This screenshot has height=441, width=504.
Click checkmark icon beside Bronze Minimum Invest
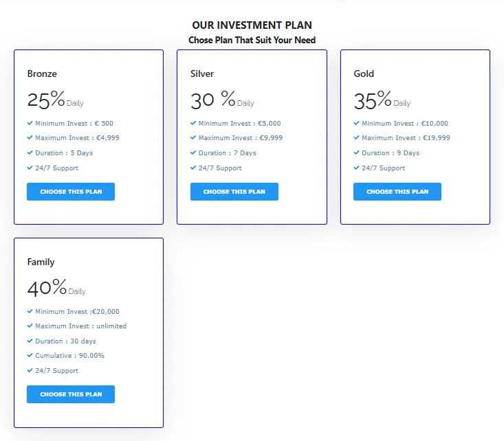pos(30,124)
